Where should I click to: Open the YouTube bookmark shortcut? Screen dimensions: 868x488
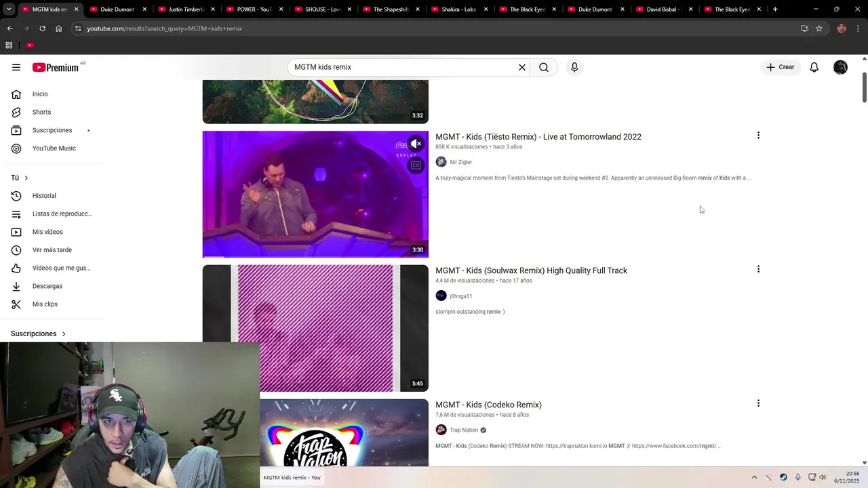tap(30, 45)
